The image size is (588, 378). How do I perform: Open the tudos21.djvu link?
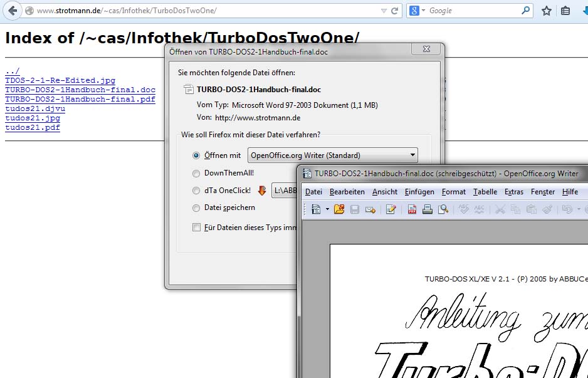[x=35, y=108]
